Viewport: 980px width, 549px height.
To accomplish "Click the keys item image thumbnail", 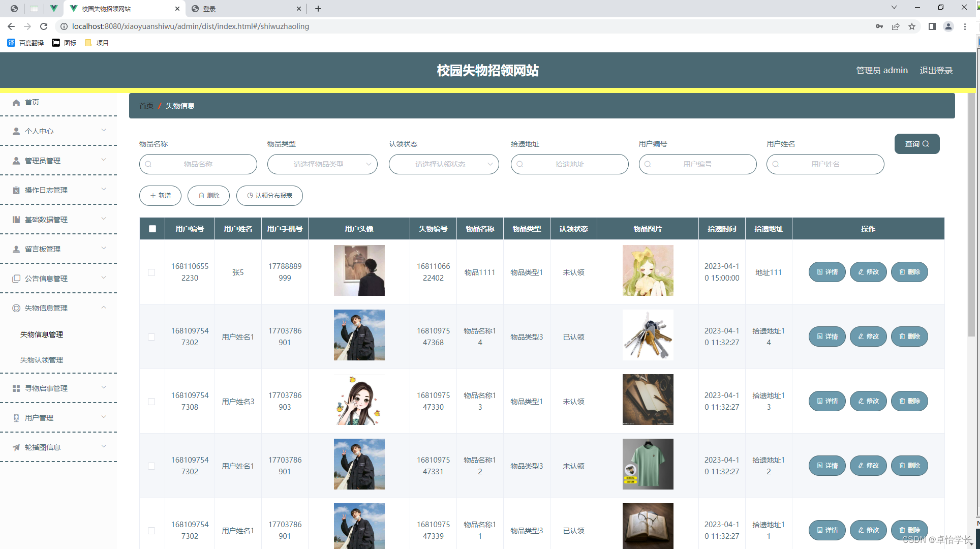I will [648, 335].
